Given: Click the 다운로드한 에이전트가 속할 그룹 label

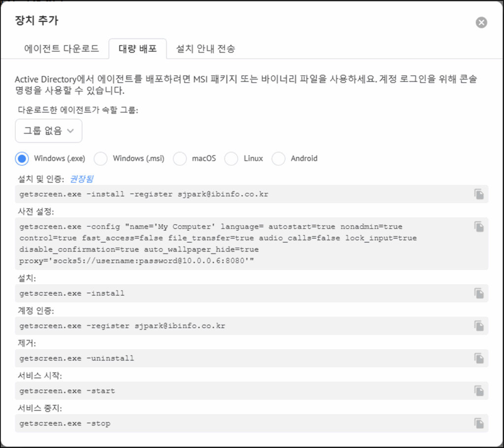Looking at the screenshot, I should click(78, 110).
